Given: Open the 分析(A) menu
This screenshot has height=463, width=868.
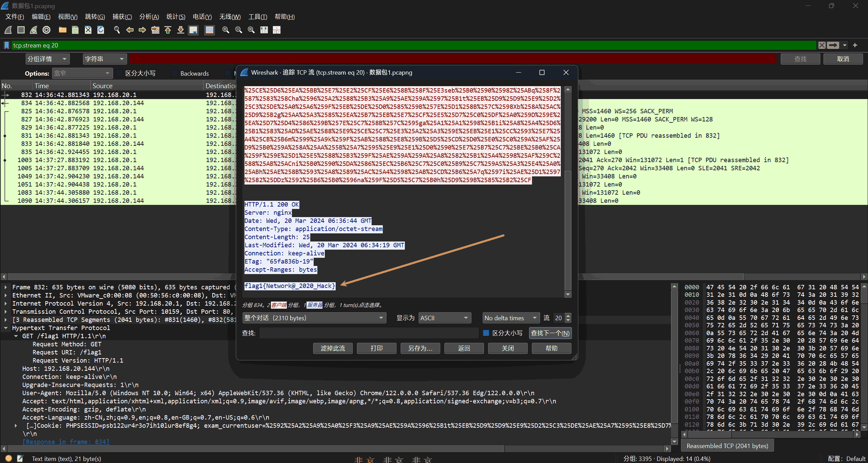Looking at the screenshot, I should (149, 17).
